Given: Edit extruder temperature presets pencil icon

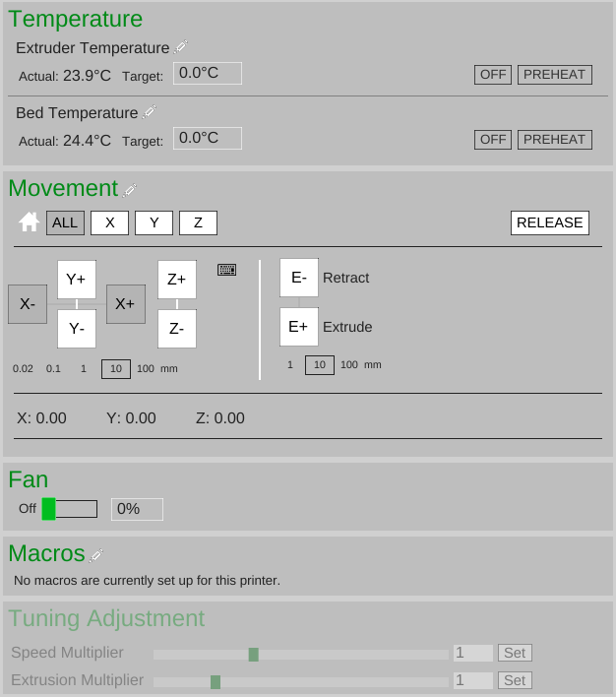Looking at the screenshot, I should 181,47.
